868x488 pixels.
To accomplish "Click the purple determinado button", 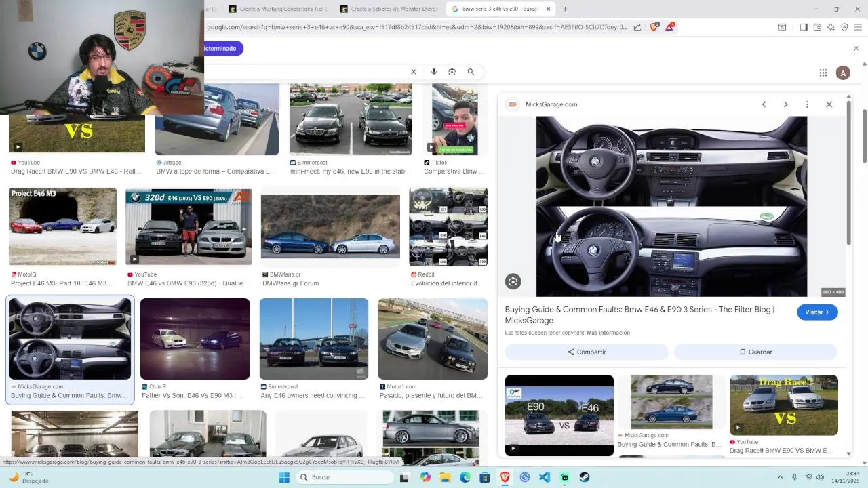I will (222, 49).
